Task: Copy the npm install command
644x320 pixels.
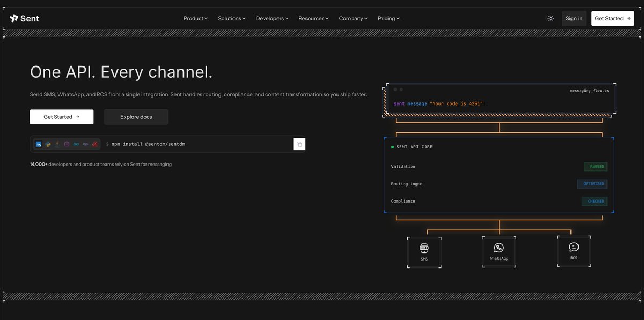Action: pos(299,144)
